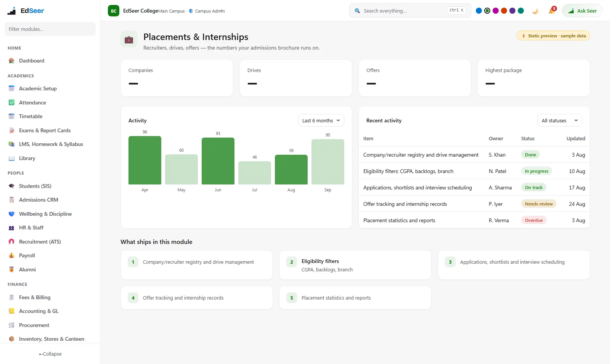Open the All statuses filter dropdown

[x=560, y=120]
